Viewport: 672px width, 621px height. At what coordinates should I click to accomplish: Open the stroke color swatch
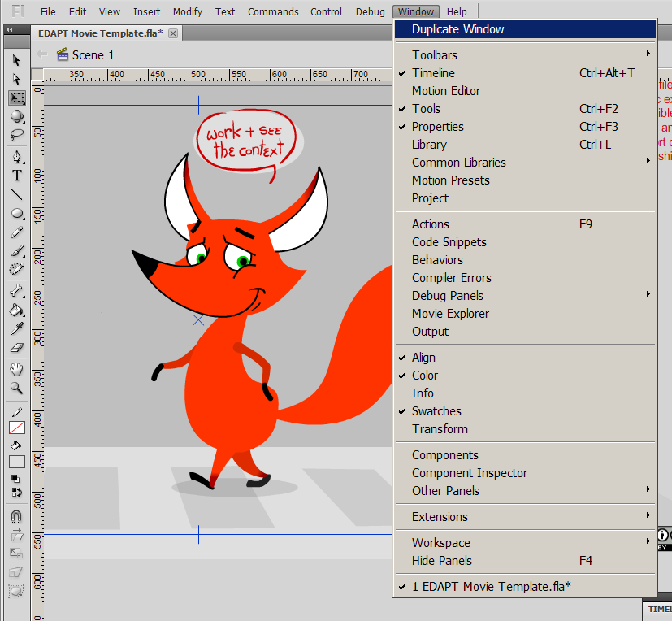16,427
